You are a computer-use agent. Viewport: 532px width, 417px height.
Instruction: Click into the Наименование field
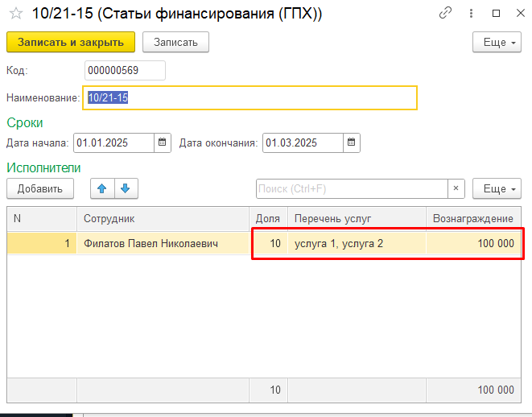250,97
